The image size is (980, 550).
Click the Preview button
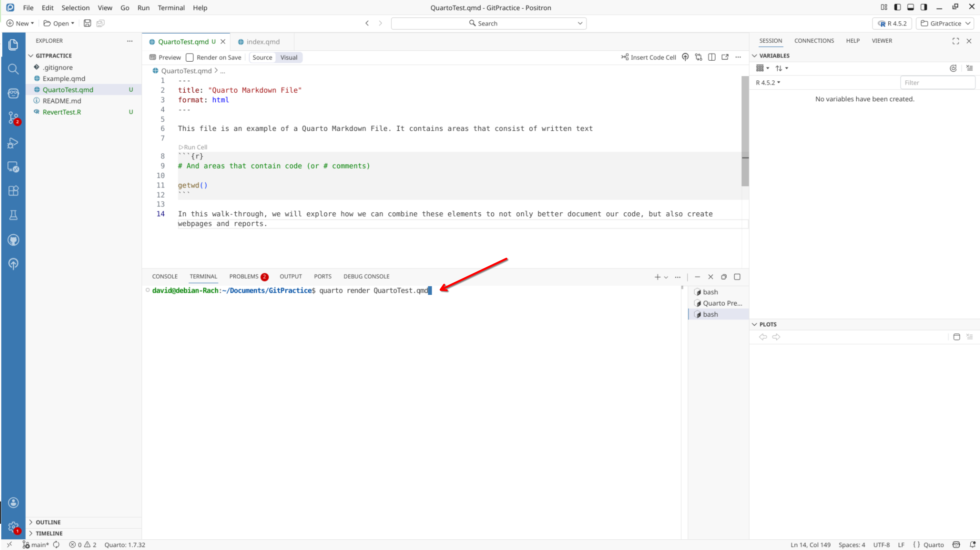tap(165, 57)
